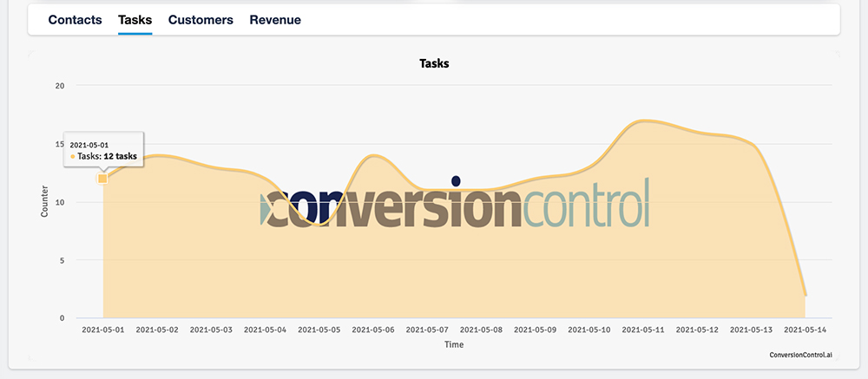Switch to the Customers tab
This screenshot has width=868, height=379.
(x=201, y=20)
